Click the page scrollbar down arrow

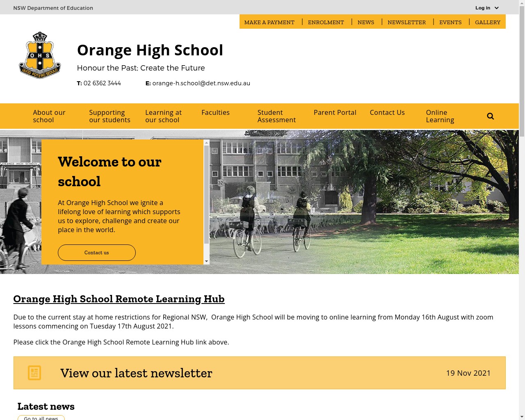point(522,417)
